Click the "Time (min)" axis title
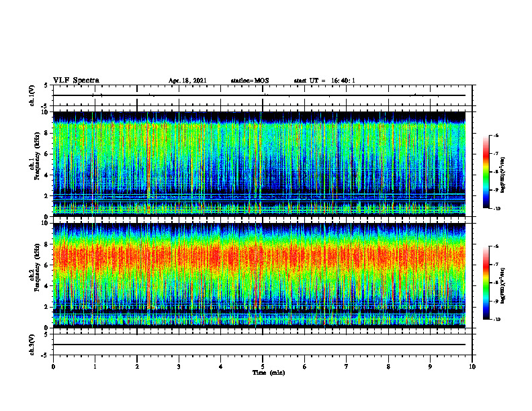 pyautogui.click(x=269, y=373)
